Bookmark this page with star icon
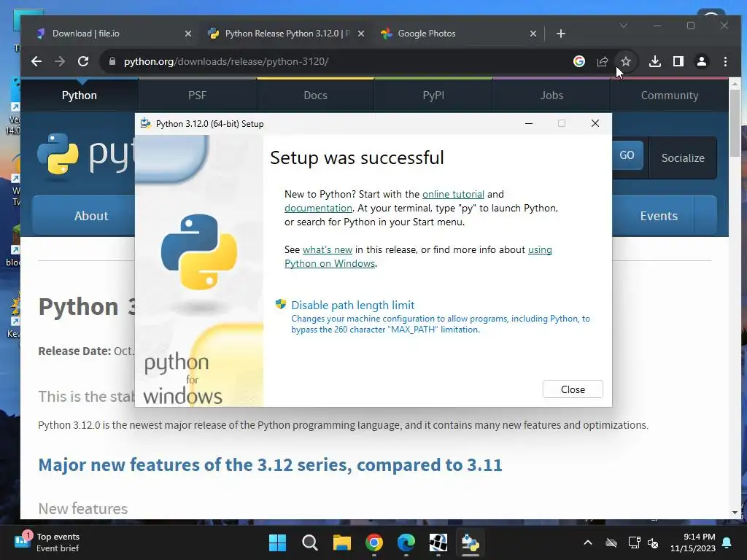The height and width of the screenshot is (560, 747). point(626,61)
